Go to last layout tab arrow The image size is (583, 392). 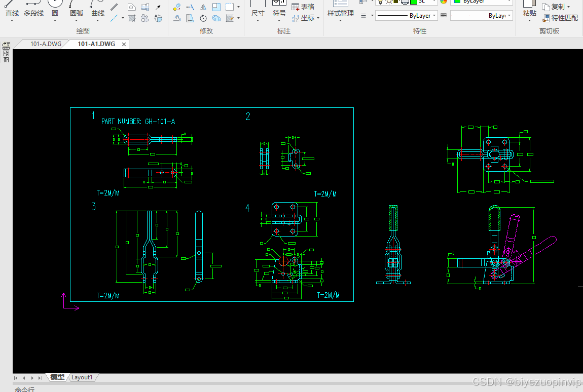[40, 378]
